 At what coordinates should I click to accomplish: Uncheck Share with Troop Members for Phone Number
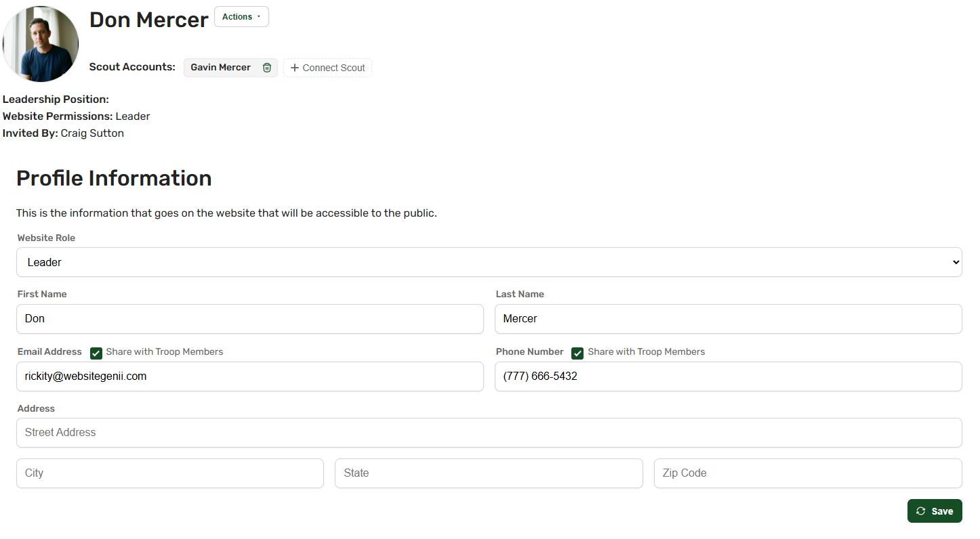tap(577, 353)
